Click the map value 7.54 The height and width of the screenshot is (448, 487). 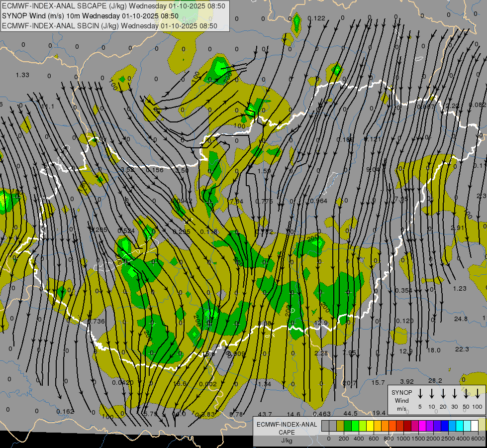(237, 201)
